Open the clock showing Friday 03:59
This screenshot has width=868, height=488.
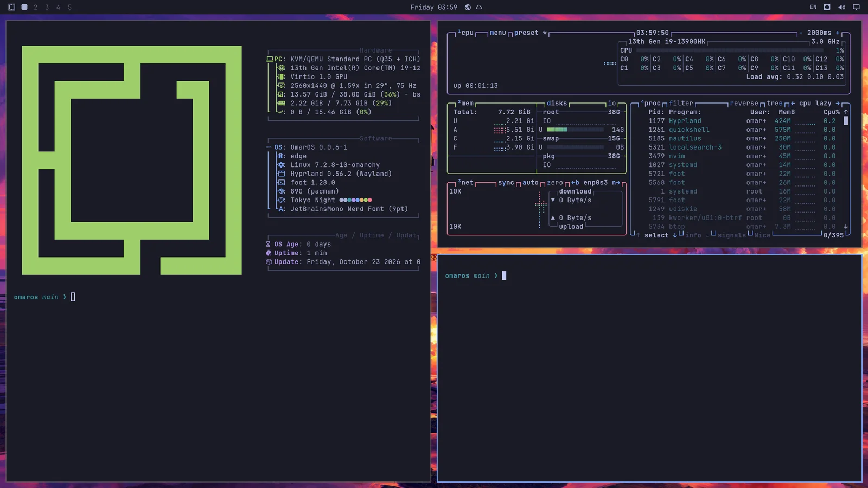coord(433,7)
